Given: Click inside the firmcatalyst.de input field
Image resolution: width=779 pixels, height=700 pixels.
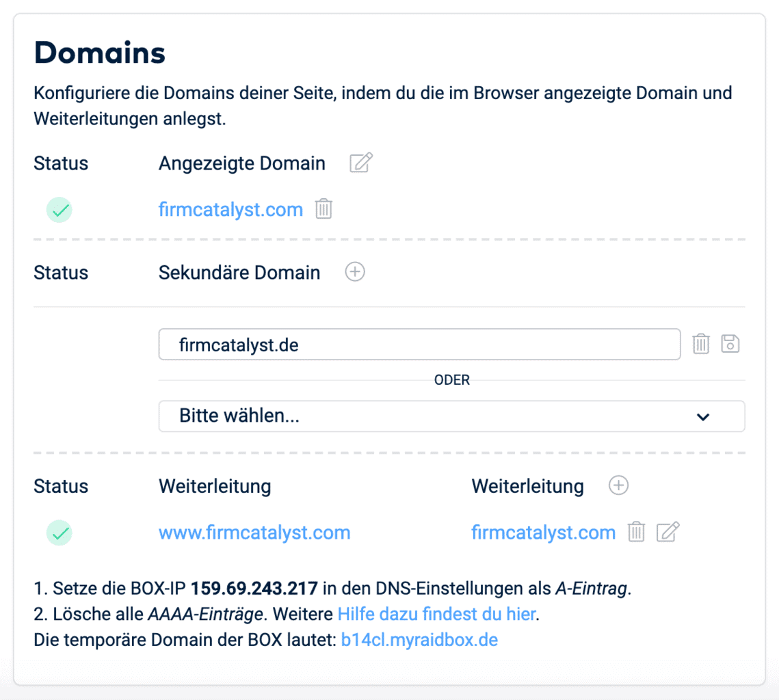Looking at the screenshot, I should click(342, 344).
